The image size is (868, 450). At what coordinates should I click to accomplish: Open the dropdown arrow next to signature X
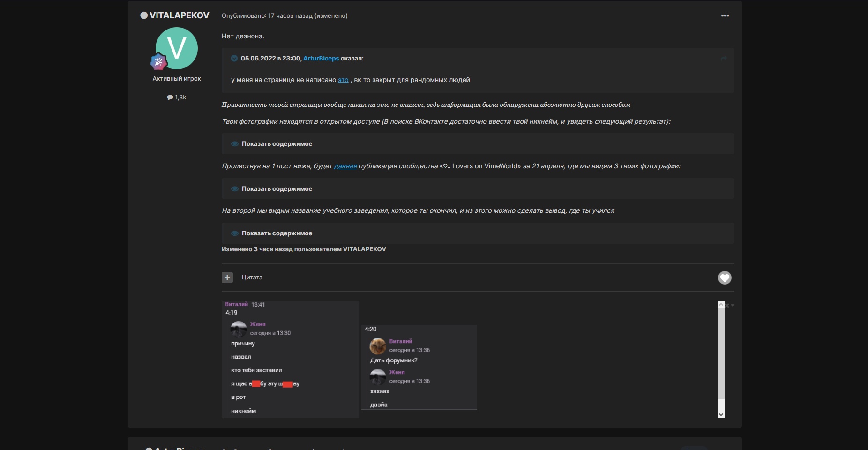733,306
